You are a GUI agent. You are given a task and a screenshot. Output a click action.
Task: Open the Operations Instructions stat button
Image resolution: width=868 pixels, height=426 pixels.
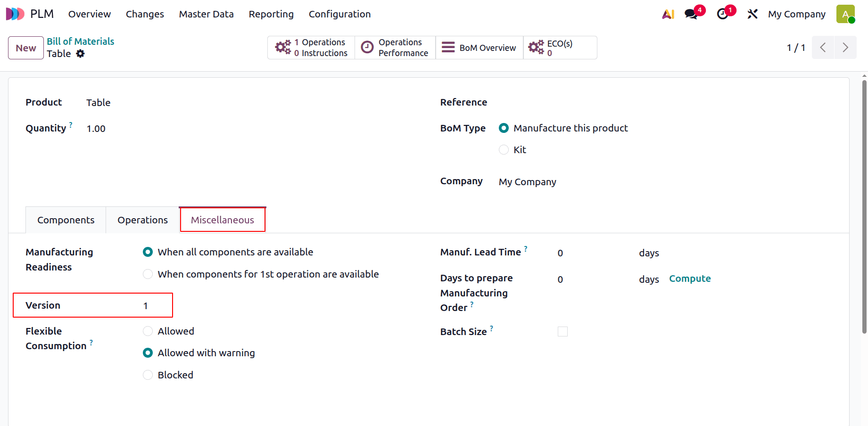pyautogui.click(x=311, y=48)
